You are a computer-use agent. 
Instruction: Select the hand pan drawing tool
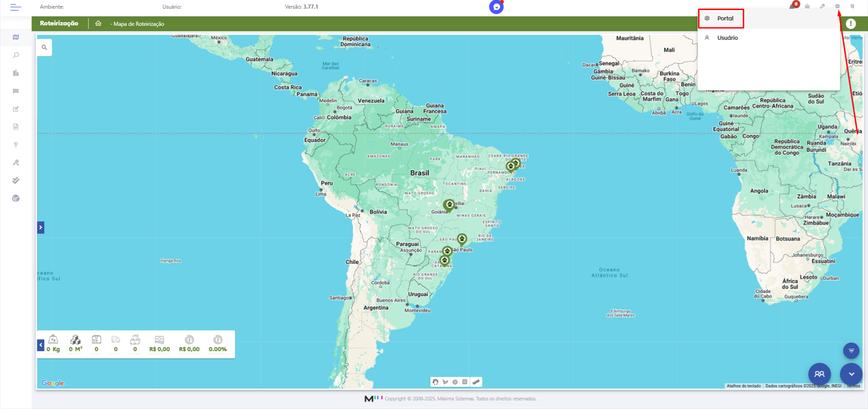coord(435,382)
